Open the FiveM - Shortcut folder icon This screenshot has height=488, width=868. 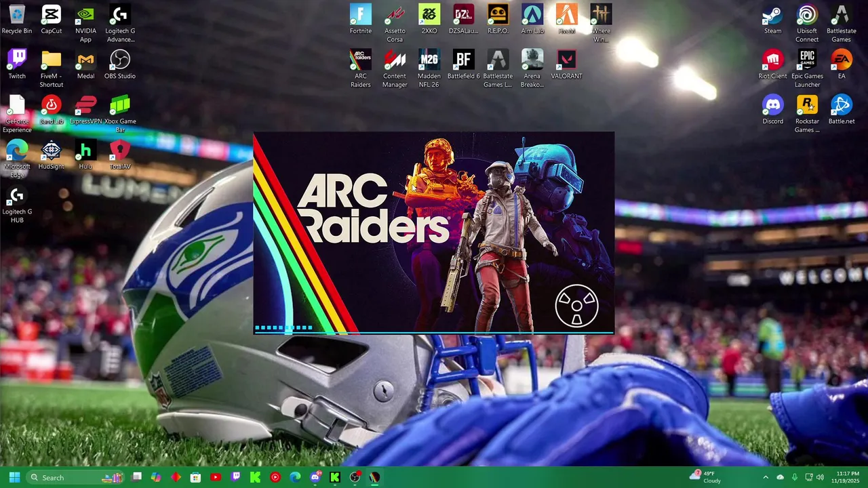[52, 68]
